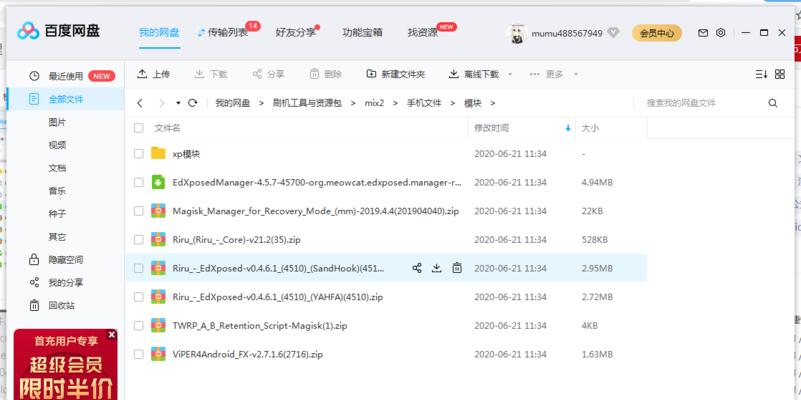Filter by 音乐 category
This screenshot has height=400, width=801.
point(57,191)
